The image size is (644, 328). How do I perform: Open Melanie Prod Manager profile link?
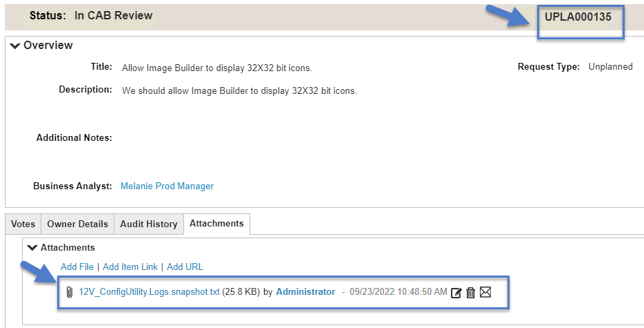pyautogui.click(x=167, y=186)
